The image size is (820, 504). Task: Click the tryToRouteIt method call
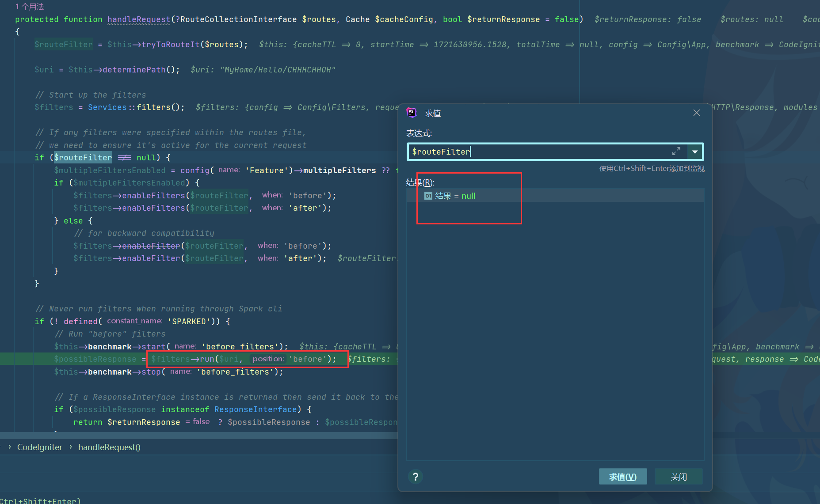pyautogui.click(x=171, y=45)
